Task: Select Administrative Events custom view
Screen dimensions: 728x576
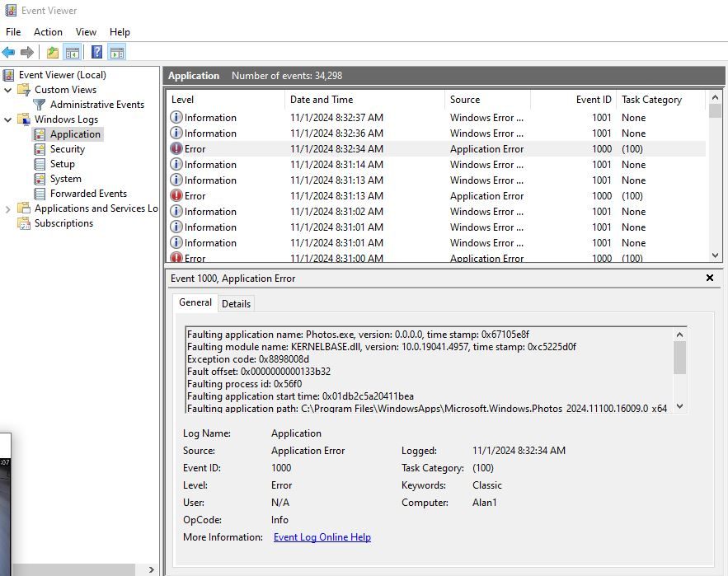Action: 97,105
